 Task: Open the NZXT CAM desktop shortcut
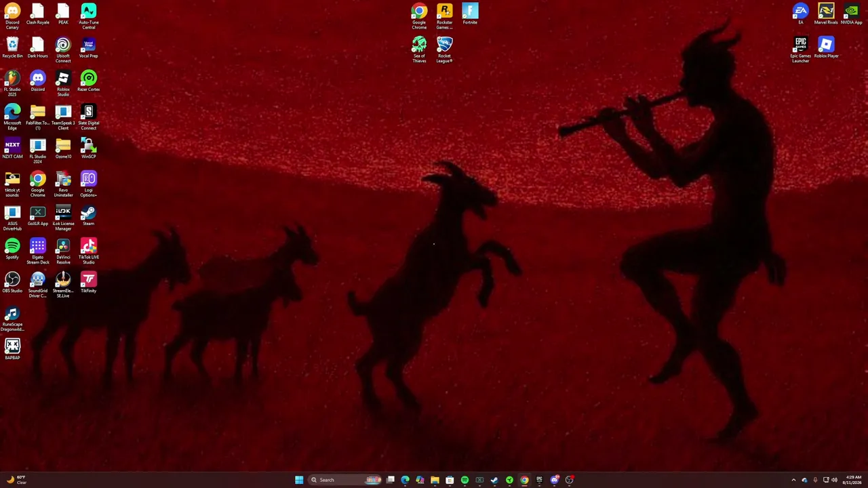pos(12,148)
